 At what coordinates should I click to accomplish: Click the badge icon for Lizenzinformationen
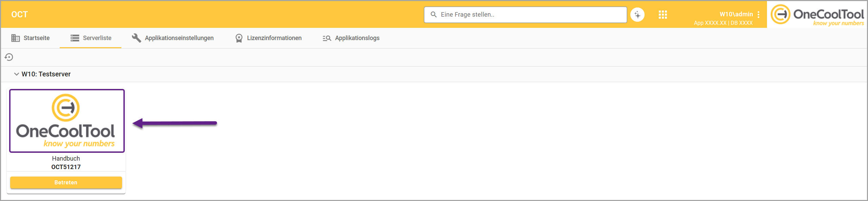[239, 38]
